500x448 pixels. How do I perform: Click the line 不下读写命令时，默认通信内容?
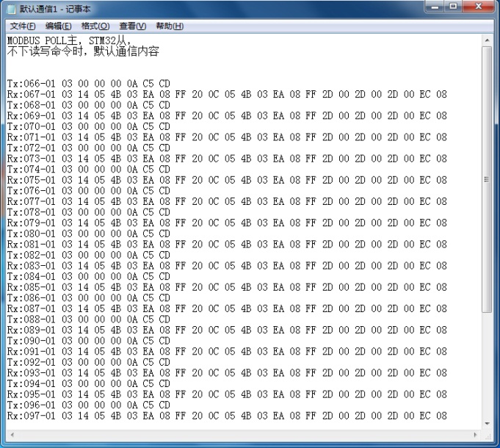[83, 51]
